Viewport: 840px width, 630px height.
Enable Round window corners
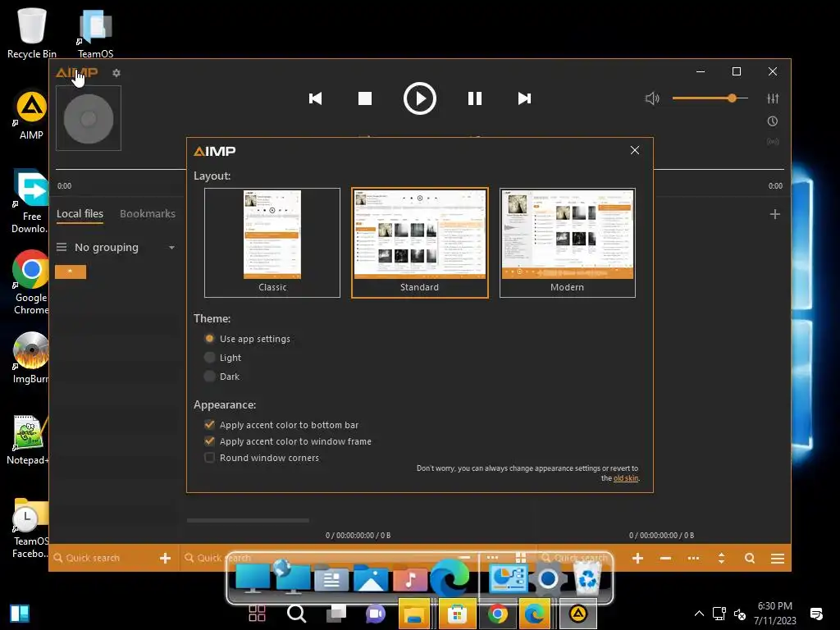(x=262, y=458)
